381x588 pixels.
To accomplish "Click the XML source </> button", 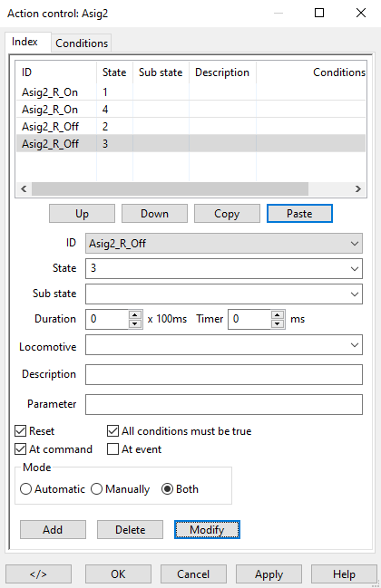I will (x=38, y=574).
